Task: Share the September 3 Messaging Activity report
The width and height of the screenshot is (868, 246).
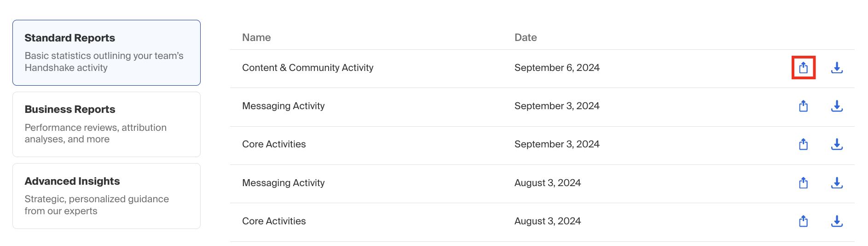Action: click(803, 106)
